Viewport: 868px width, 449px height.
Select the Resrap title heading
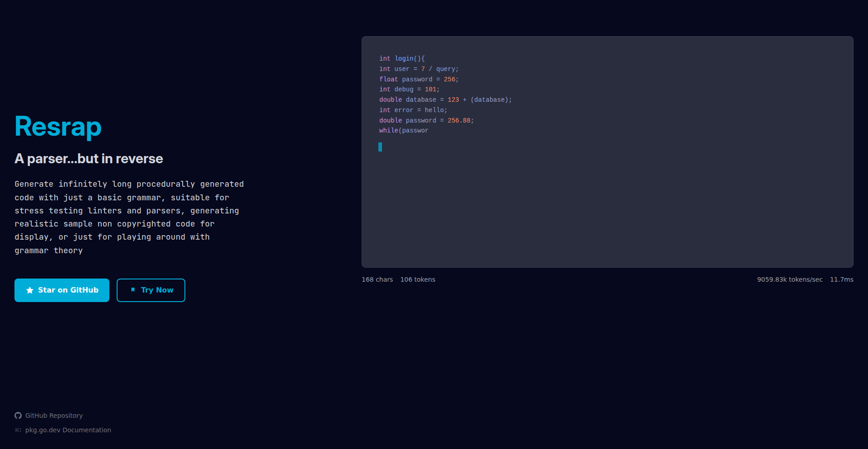coord(58,126)
